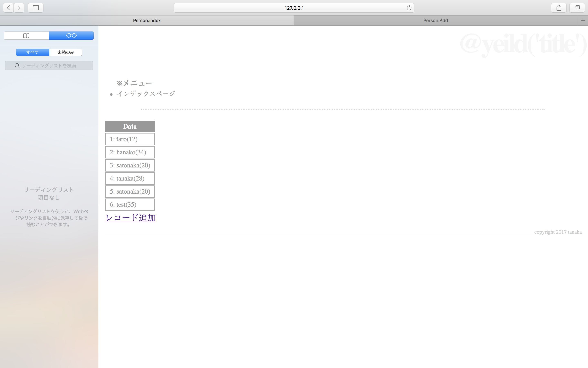The width and height of the screenshot is (588, 368).
Task: Click the Data table header
Action: [x=130, y=127]
